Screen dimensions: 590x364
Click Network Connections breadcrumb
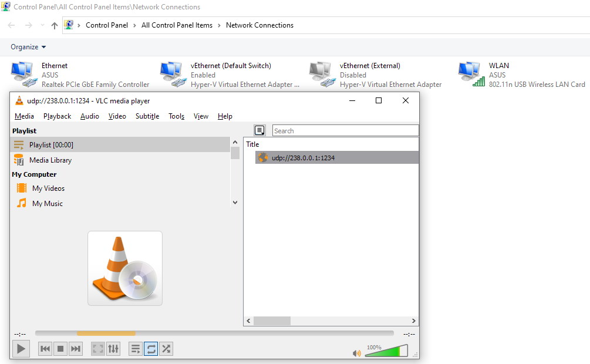click(259, 25)
